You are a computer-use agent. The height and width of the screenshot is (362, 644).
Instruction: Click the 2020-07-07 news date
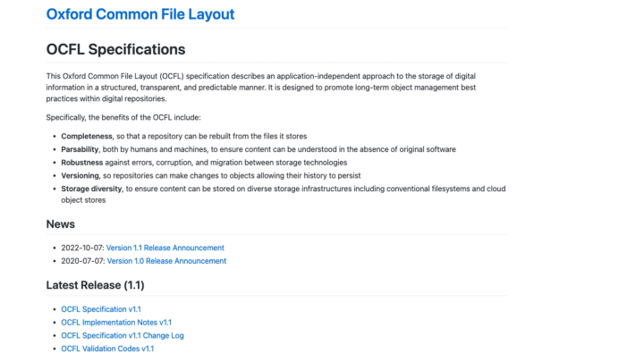(83, 261)
